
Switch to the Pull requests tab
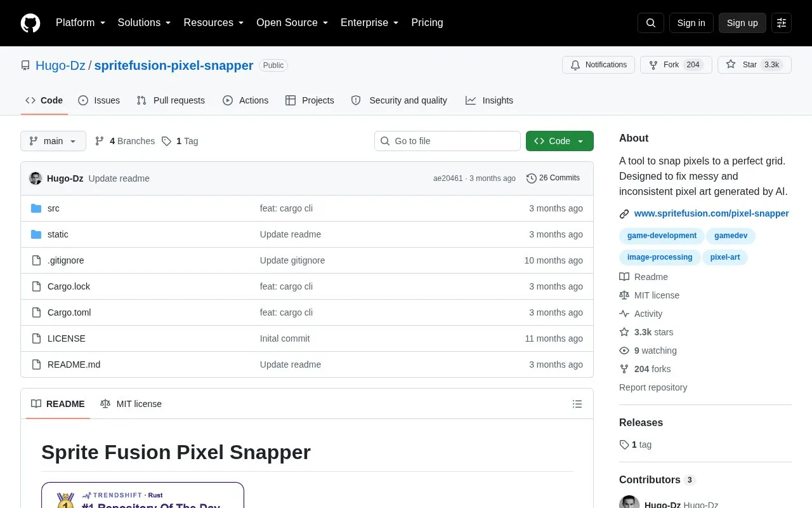coord(171,100)
